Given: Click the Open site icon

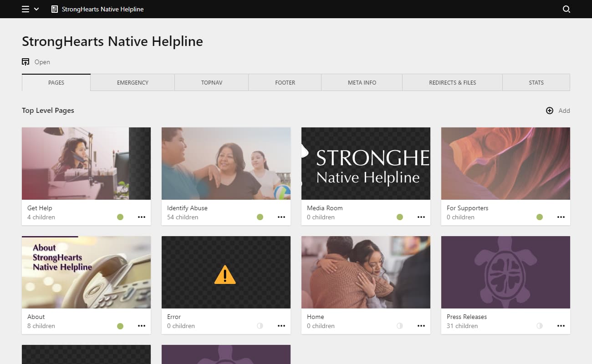Looking at the screenshot, I should coord(26,62).
